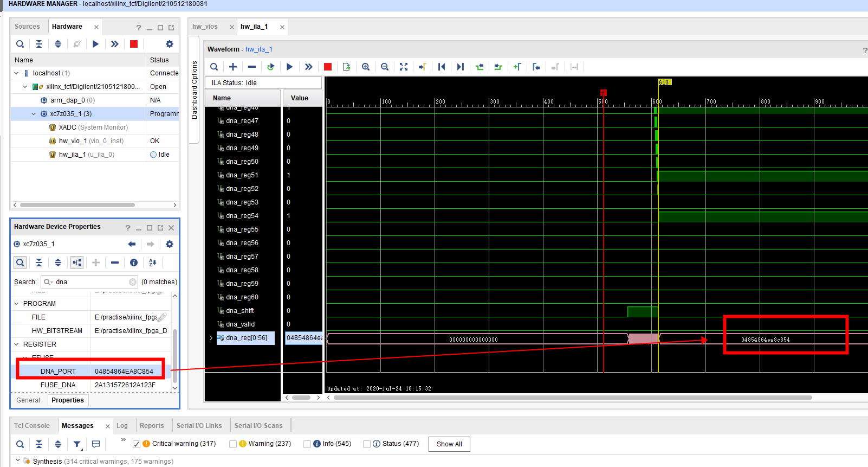Toggle Critical warning message filter
This screenshot has height=467, width=868.
137,444
